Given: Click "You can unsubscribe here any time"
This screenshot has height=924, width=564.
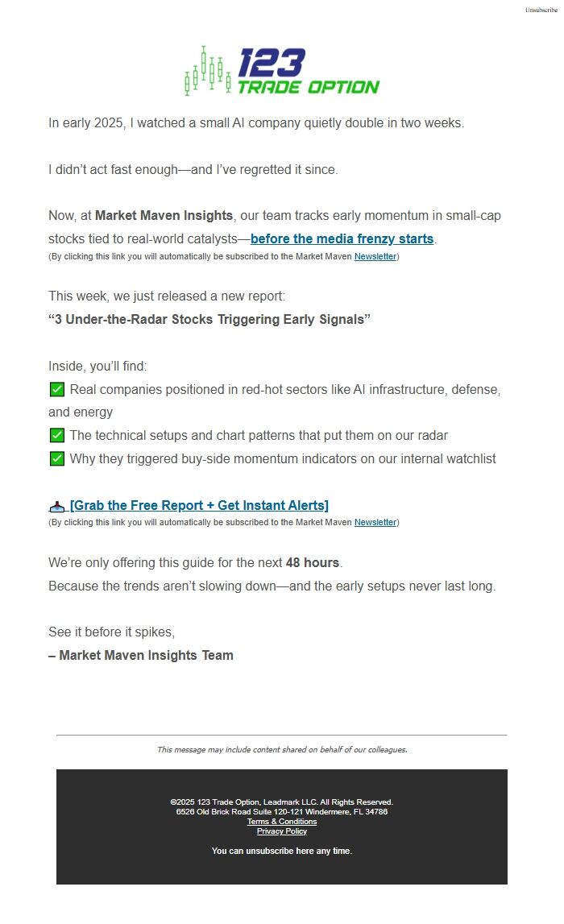Looking at the screenshot, I should point(282,851).
